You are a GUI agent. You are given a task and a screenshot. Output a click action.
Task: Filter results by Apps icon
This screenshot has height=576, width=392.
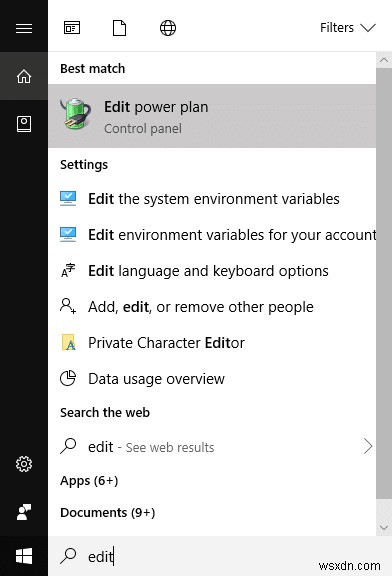click(72, 28)
